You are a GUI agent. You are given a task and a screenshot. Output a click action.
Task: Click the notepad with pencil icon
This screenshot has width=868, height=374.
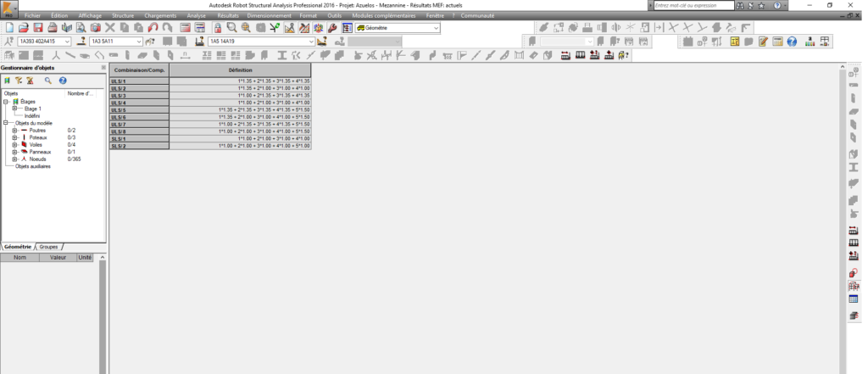pos(763,42)
